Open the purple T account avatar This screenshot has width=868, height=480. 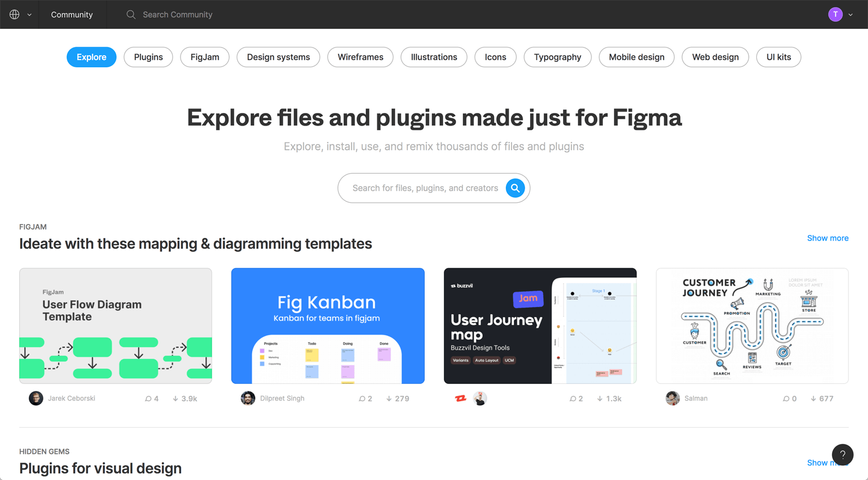tap(835, 14)
